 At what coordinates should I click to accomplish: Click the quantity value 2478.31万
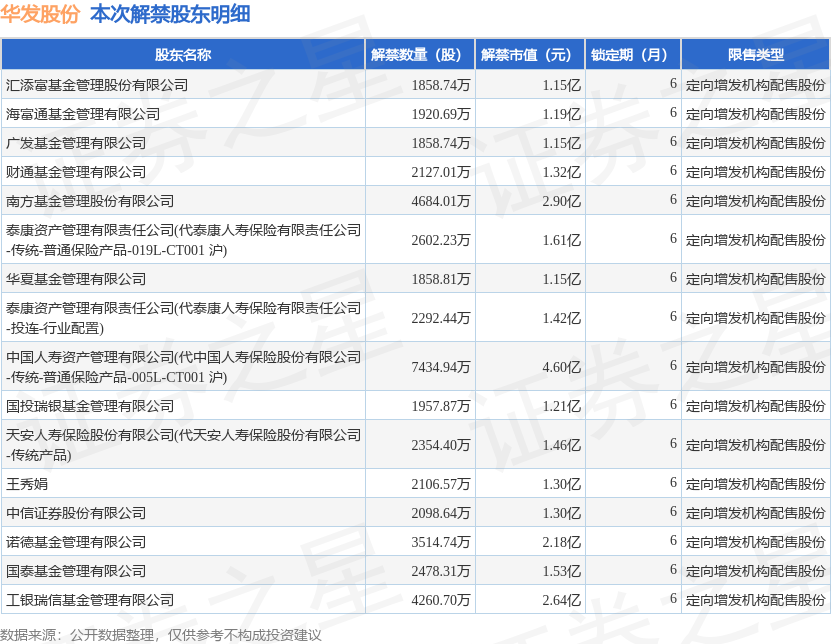441,571
